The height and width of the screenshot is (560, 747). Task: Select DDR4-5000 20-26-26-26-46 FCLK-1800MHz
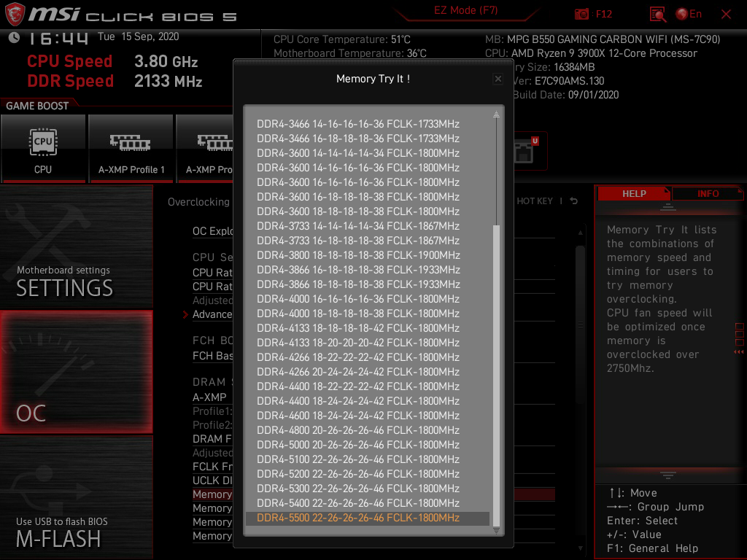click(x=358, y=444)
